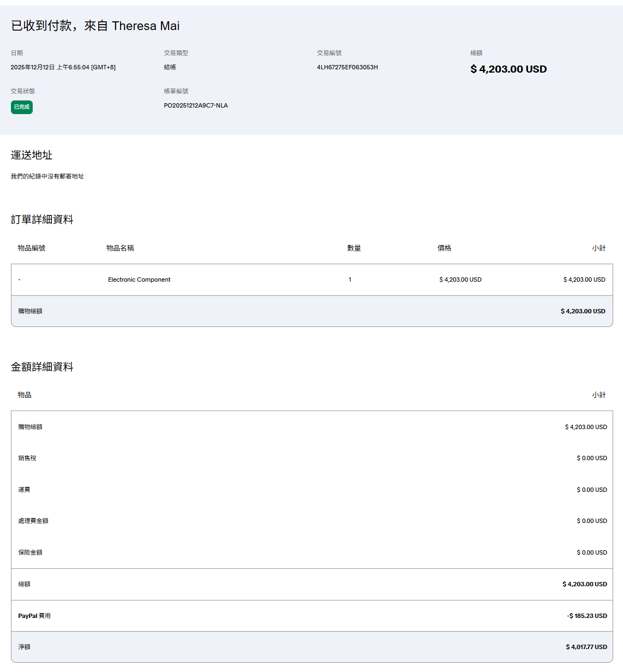Click the PayPal fee amount -$185.23 USD
This screenshot has width=623, height=672.
point(586,616)
